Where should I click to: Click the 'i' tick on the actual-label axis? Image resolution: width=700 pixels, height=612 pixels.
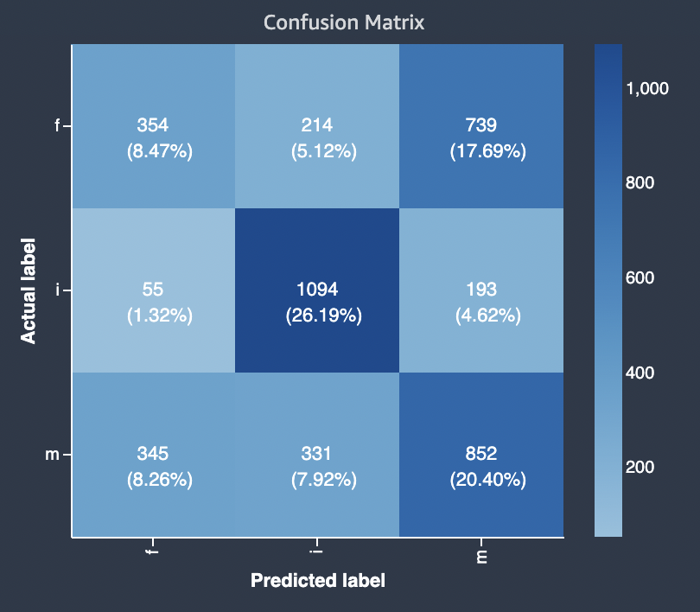58,290
